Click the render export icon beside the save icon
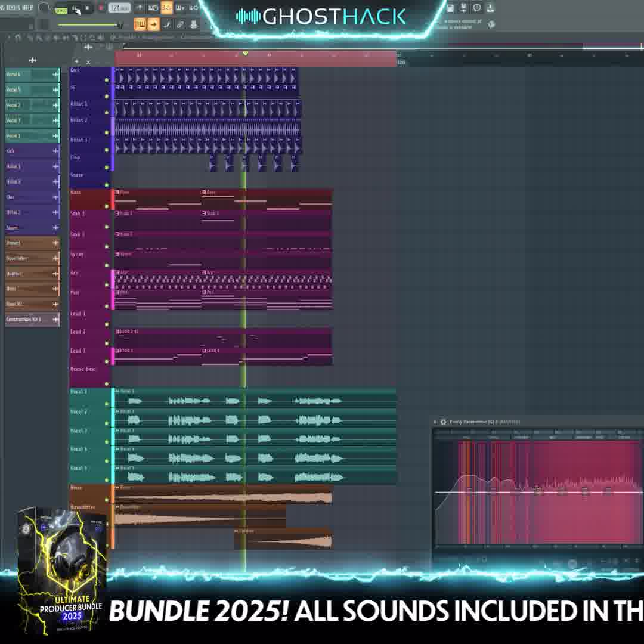This screenshot has width=644, height=644. pos(463,8)
